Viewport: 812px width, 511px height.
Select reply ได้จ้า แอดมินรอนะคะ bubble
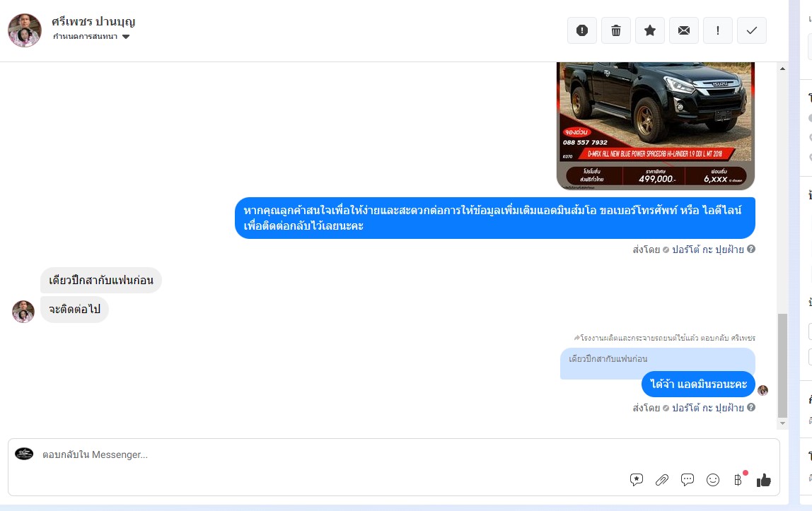click(698, 384)
